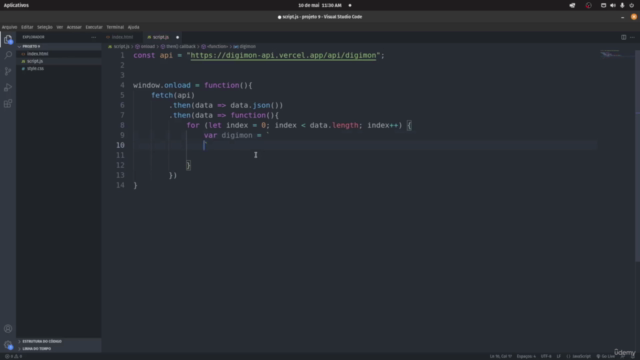Click 'data.length' on line 8
The width and height of the screenshot is (640, 360).
coord(334,125)
